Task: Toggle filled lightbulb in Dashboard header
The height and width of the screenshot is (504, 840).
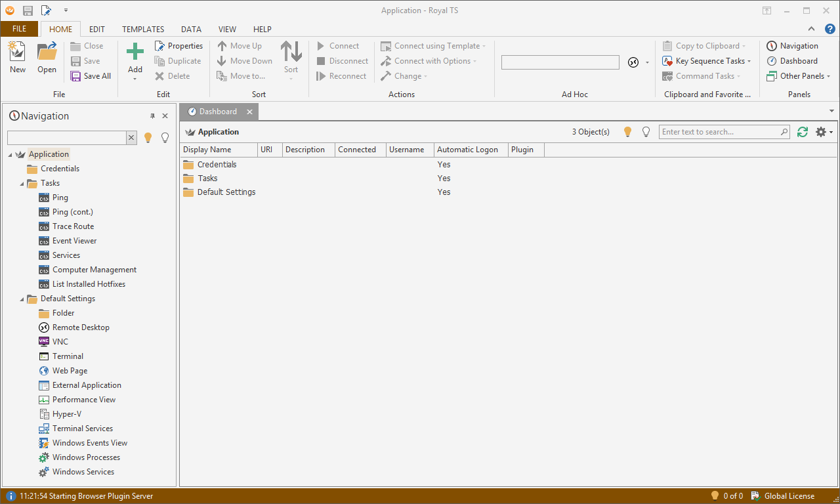Action: 627,132
